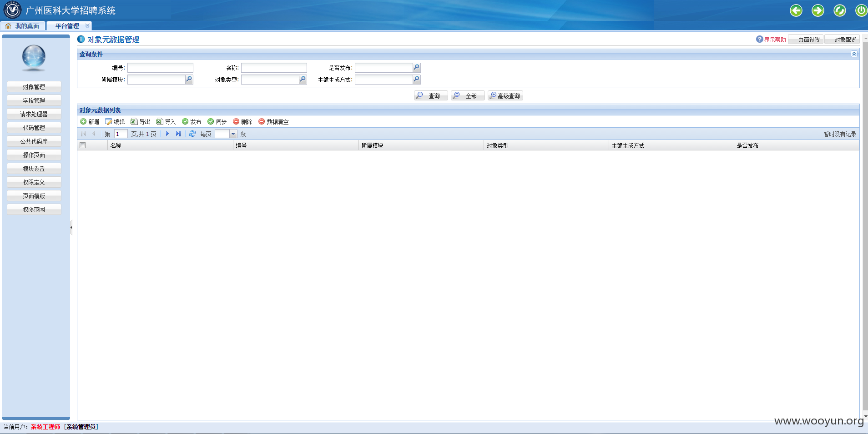Sort by the 所属模块 column header
Image resolution: width=868 pixels, height=434 pixels.
[421, 145]
